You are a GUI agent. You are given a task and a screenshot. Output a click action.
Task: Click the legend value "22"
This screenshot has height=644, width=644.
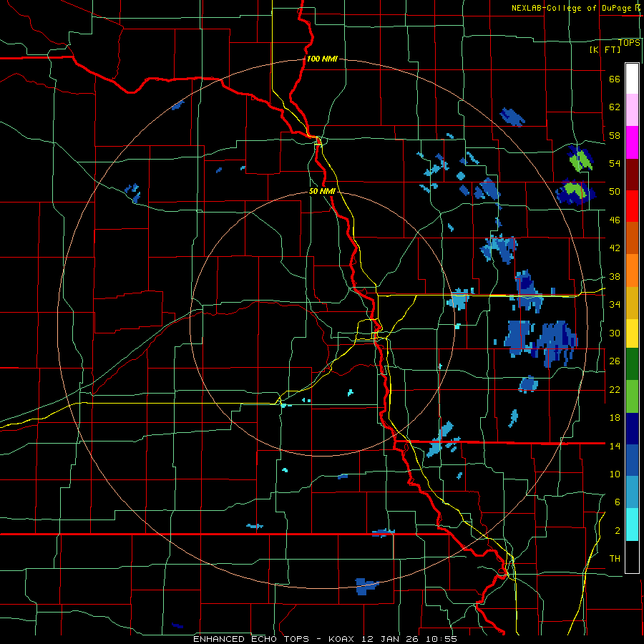[615, 389]
